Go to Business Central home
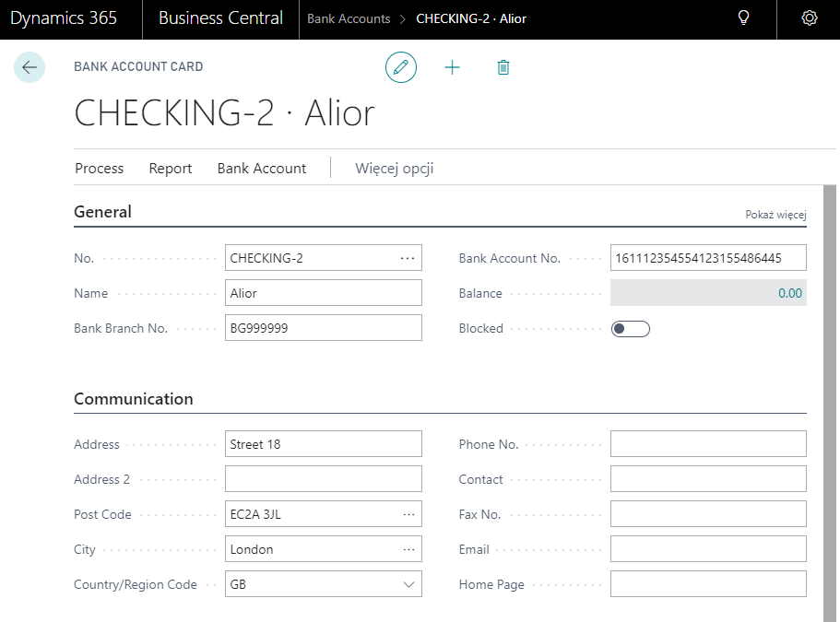Screen dimensions: 840x622 220,18
